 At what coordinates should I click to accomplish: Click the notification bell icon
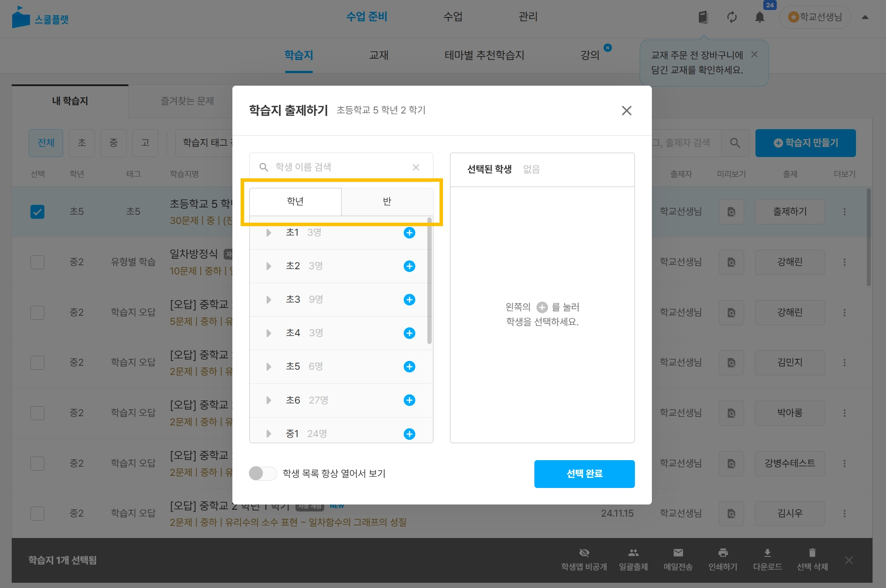pyautogui.click(x=759, y=17)
